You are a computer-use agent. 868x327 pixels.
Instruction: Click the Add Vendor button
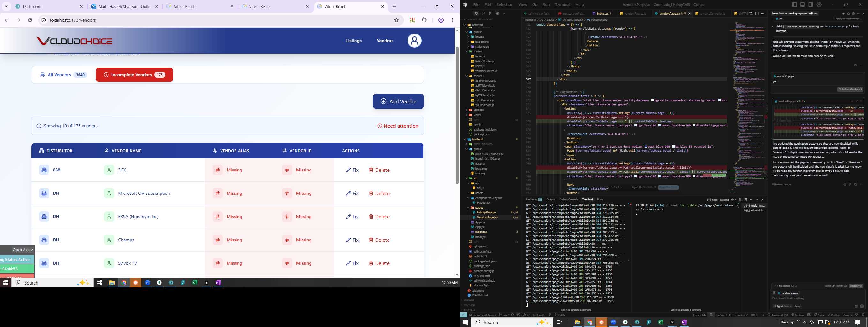coord(398,101)
